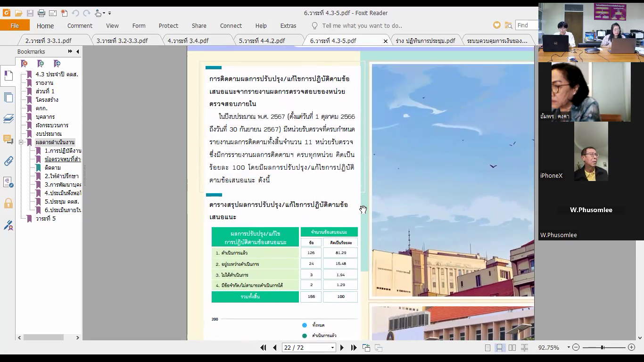
Task: Redo the last action
Action: point(86,13)
